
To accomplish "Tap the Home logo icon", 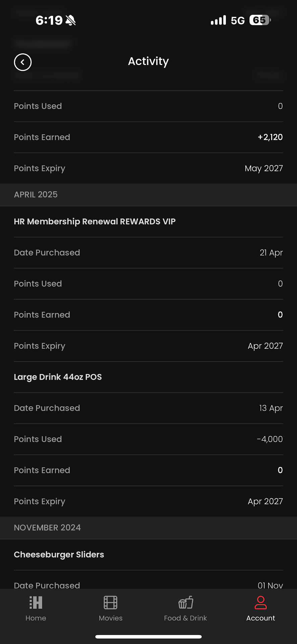I will click(x=36, y=603).
